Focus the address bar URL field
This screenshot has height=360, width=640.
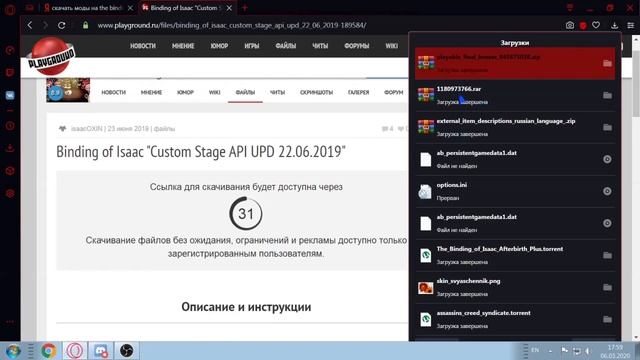231,25
